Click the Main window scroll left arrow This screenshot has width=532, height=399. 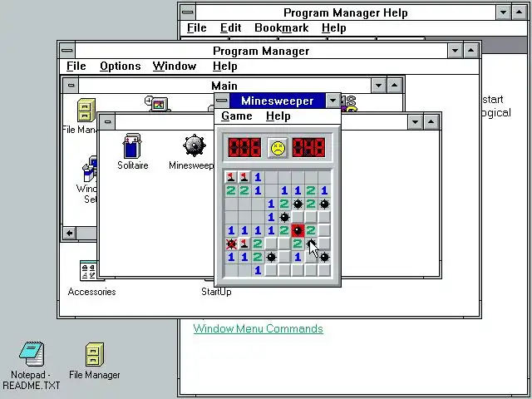70,233
